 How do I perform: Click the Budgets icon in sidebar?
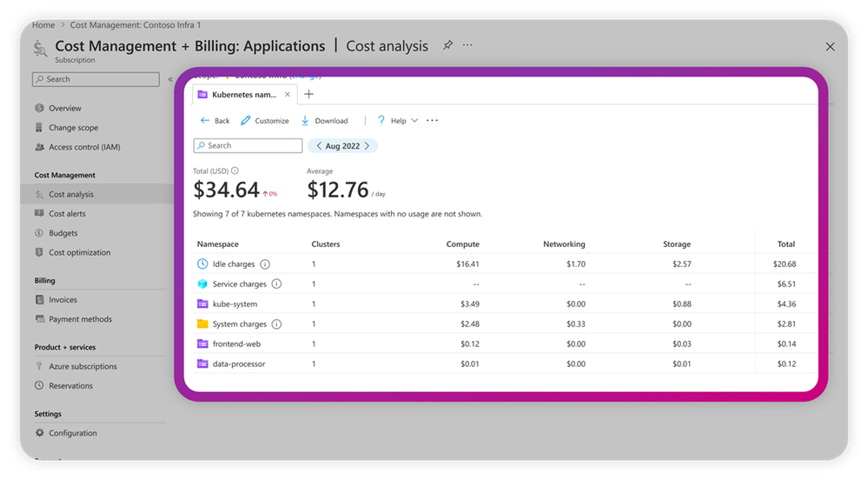(39, 233)
